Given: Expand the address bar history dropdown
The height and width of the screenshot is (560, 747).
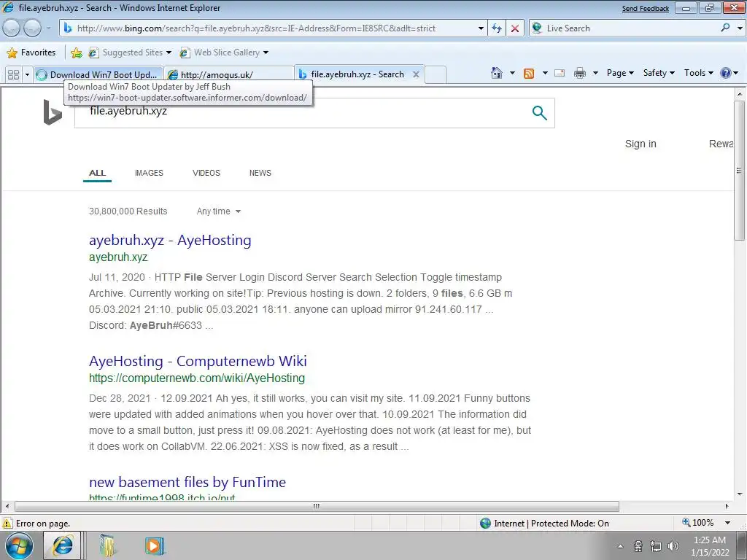Looking at the screenshot, I should pos(481,28).
